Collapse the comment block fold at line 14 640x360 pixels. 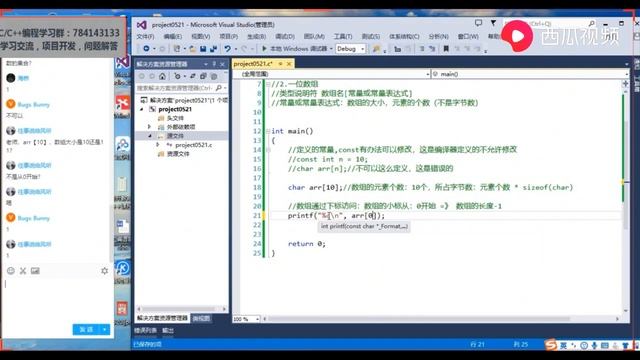coord(268,150)
